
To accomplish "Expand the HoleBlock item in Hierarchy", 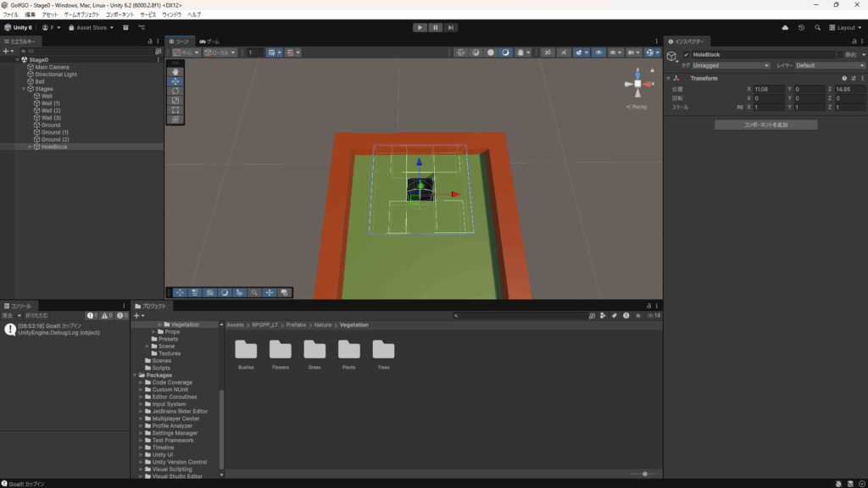I will (31, 147).
